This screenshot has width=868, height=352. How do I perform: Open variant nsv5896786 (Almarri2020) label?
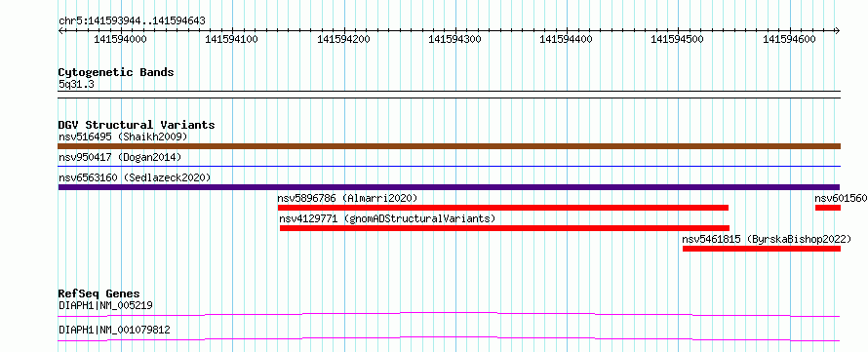[347, 198]
